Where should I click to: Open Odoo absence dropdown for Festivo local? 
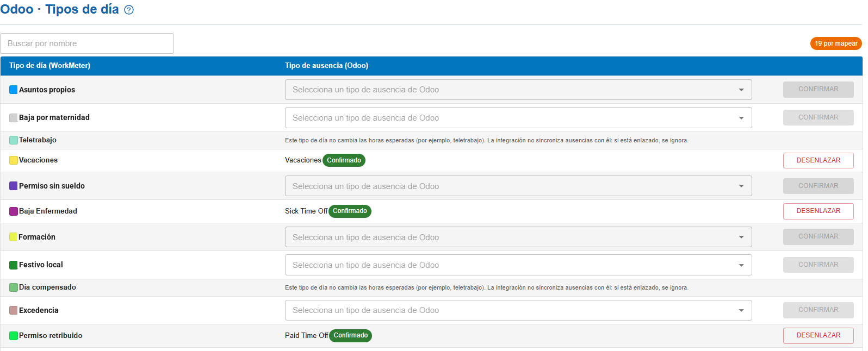(x=518, y=265)
